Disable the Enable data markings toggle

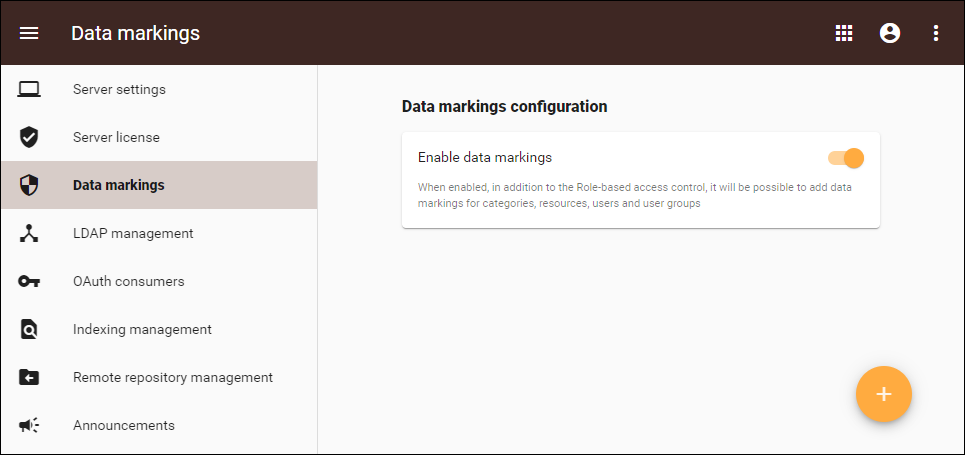(846, 158)
